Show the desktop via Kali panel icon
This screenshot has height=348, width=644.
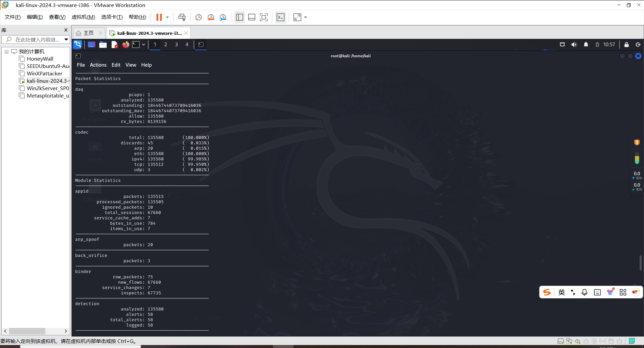coord(91,45)
